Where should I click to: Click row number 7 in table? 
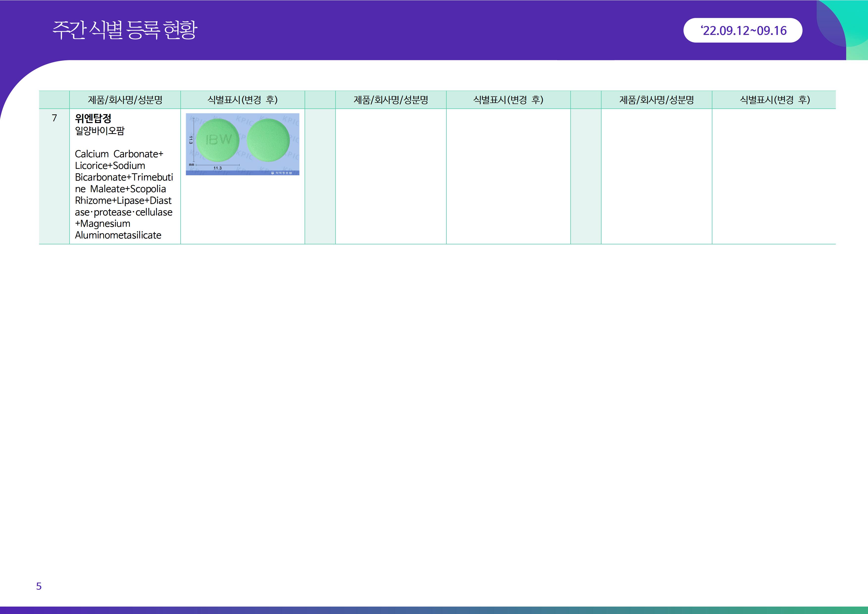(x=54, y=118)
